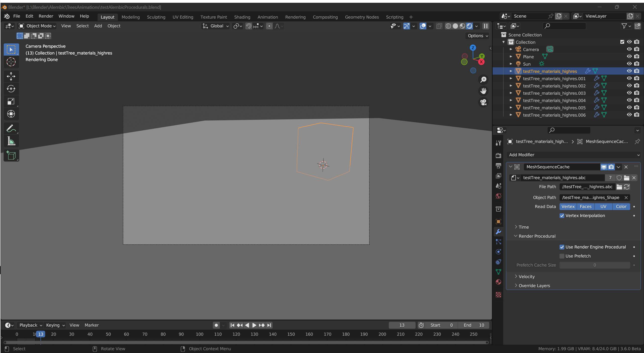This screenshot has width=644, height=353.
Task: Select the Measure tool
Action: pyautogui.click(x=11, y=141)
